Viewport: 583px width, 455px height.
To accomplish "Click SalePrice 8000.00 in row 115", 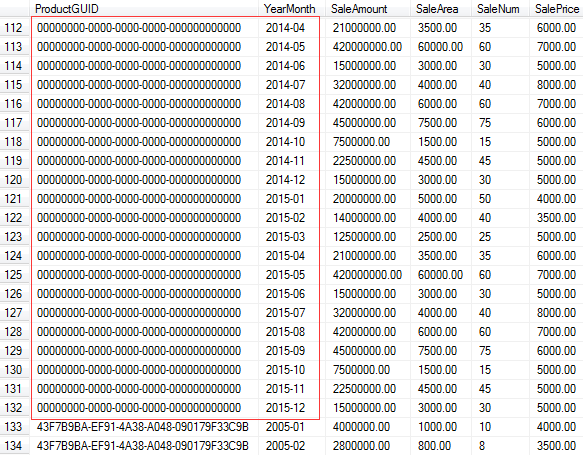I will click(x=556, y=85).
